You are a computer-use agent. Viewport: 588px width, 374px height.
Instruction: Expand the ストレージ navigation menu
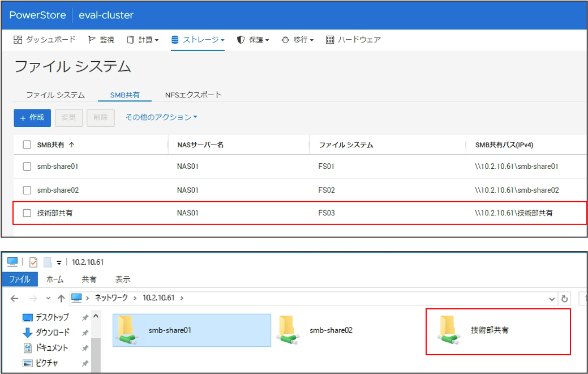pyautogui.click(x=198, y=40)
